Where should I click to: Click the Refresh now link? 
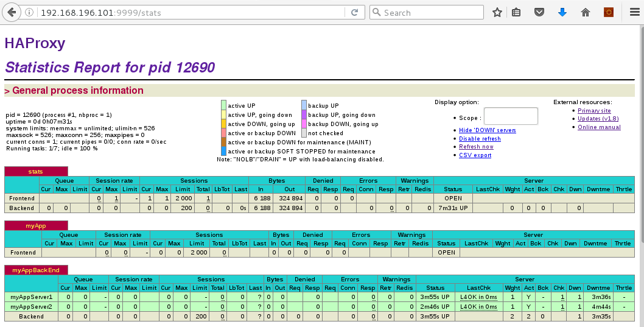476,147
